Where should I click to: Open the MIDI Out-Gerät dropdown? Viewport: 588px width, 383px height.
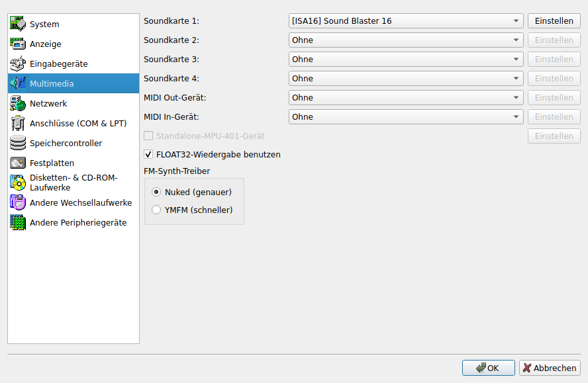click(406, 98)
